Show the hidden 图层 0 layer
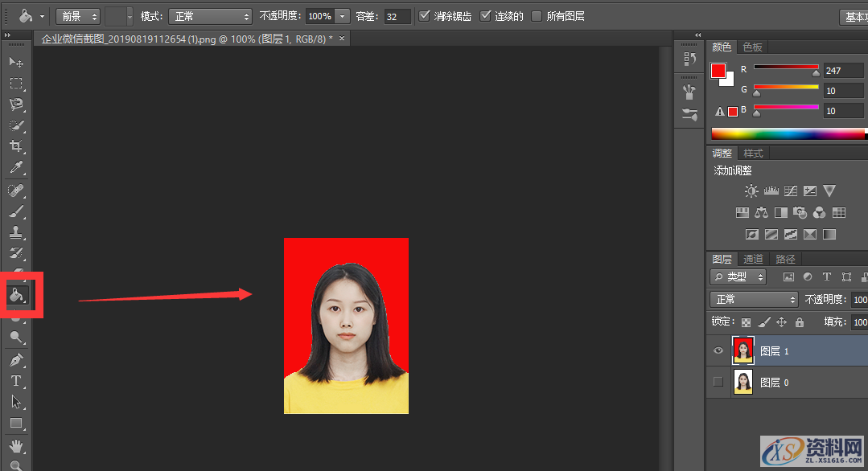The image size is (868, 471). pyautogui.click(x=717, y=382)
